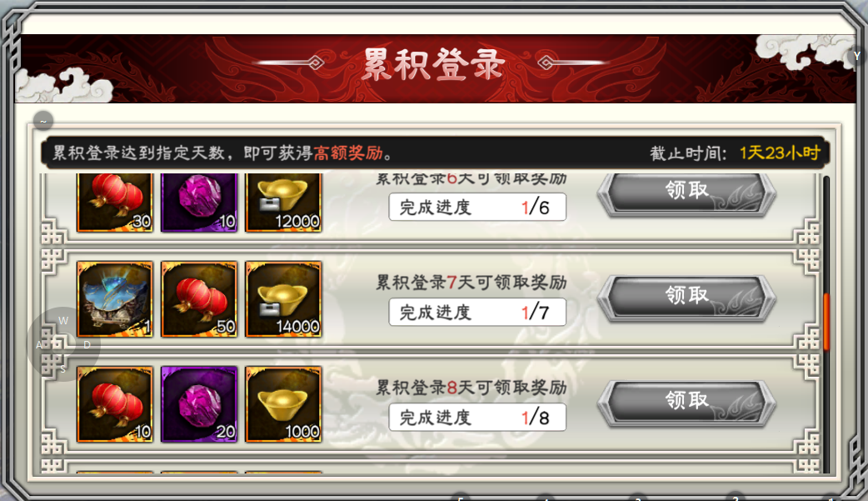Claim the 7-day login reward button
The image size is (868, 501).
(x=686, y=298)
